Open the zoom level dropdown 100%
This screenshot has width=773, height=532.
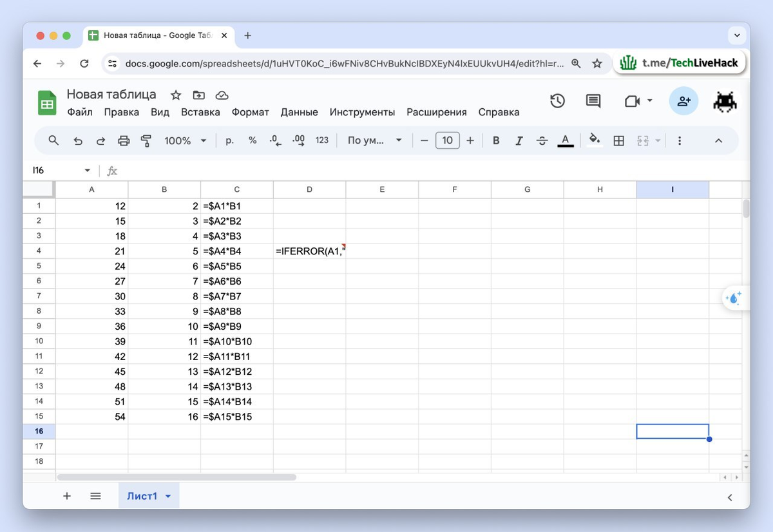(186, 140)
